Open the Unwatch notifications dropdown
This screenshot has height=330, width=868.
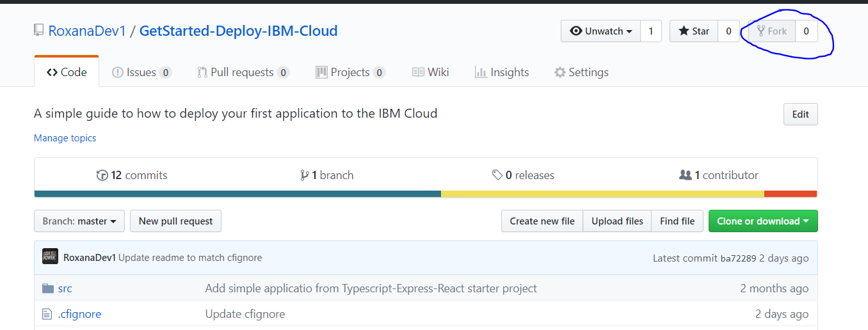coord(600,31)
